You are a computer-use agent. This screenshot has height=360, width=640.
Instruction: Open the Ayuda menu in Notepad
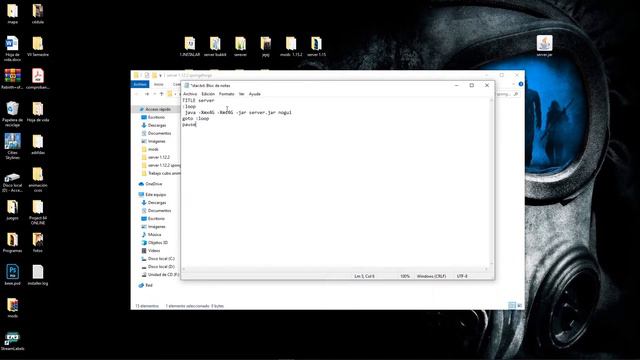point(255,94)
